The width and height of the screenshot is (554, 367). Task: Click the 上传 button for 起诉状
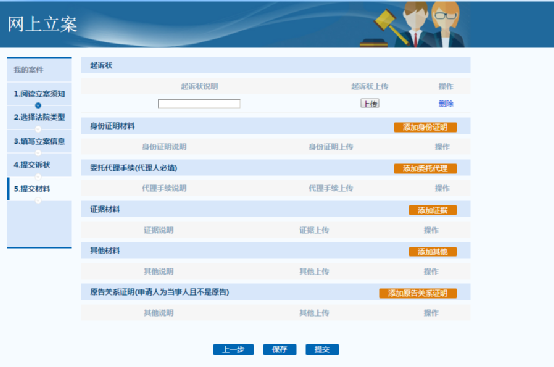(x=370, y=103)
